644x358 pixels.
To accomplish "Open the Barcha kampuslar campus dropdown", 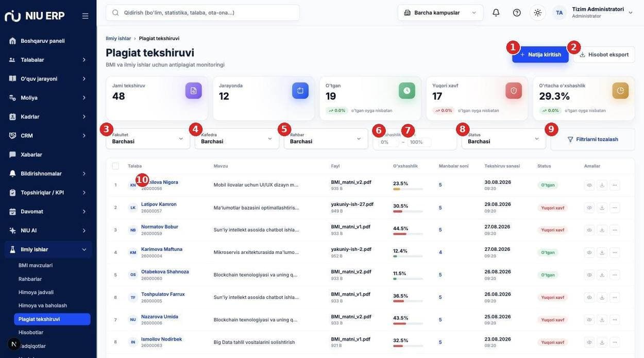I will (x=440, y=12).
